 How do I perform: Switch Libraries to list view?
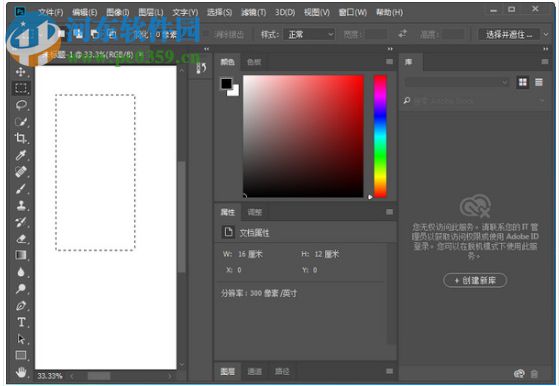pos(539,82)
